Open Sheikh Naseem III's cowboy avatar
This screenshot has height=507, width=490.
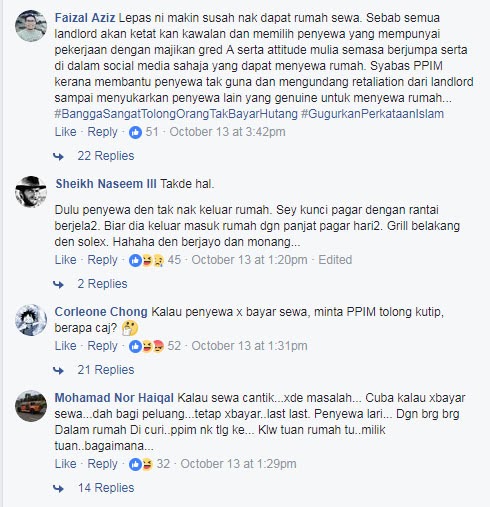click(x=31, y=192)
